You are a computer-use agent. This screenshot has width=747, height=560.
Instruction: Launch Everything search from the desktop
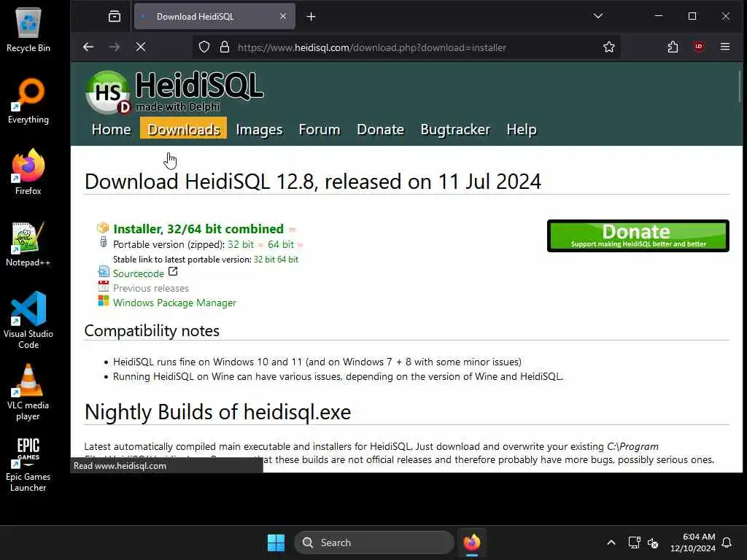pos(28,101)
